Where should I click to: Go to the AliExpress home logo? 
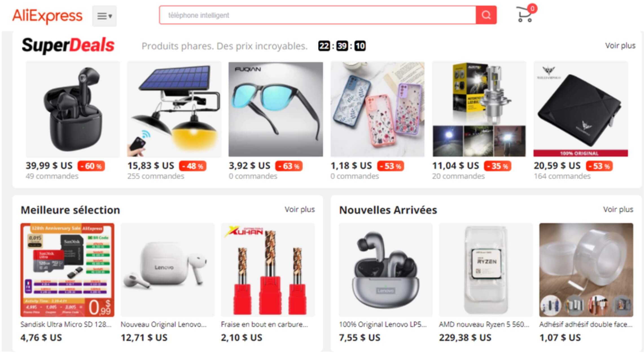tap(47, 16)
